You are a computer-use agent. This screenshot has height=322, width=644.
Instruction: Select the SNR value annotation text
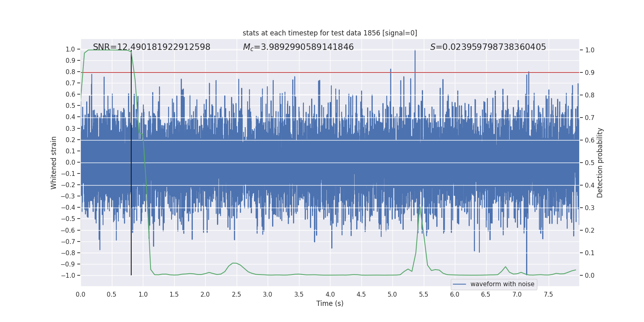pos(151,47)
